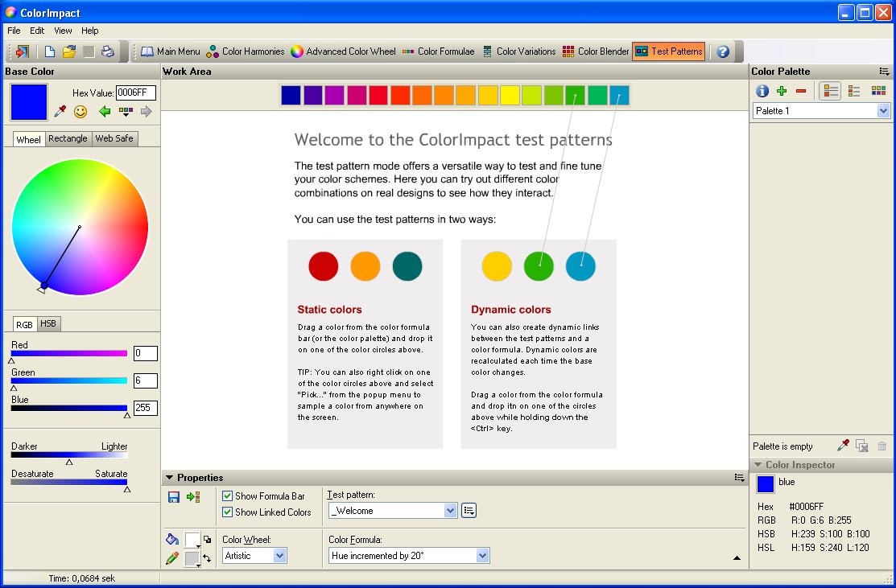896x588 pixels.
Task: Click small up triangle at Properties corner
Action: pyautogui.click(x=737, y=558)
